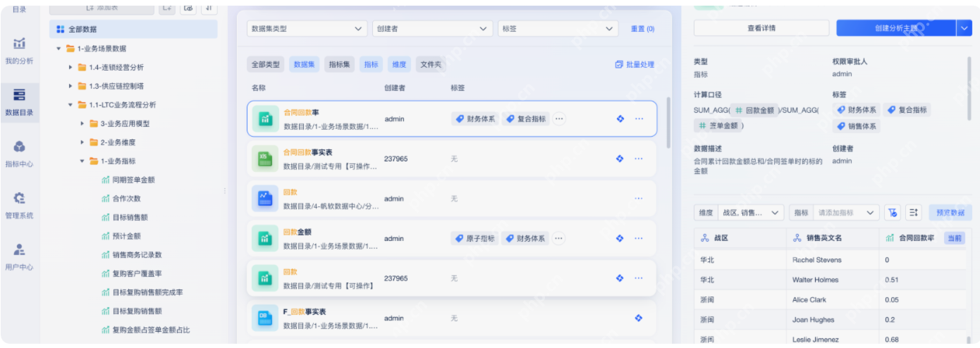Open 指标中心 sidebar section
This screenshot has height=348, width=980.
click(19, 154)
